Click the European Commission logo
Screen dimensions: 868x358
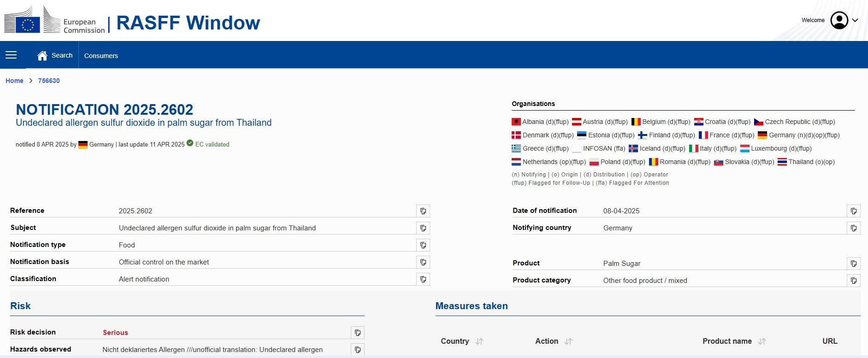pyautogui.click(x=54, y=21)
